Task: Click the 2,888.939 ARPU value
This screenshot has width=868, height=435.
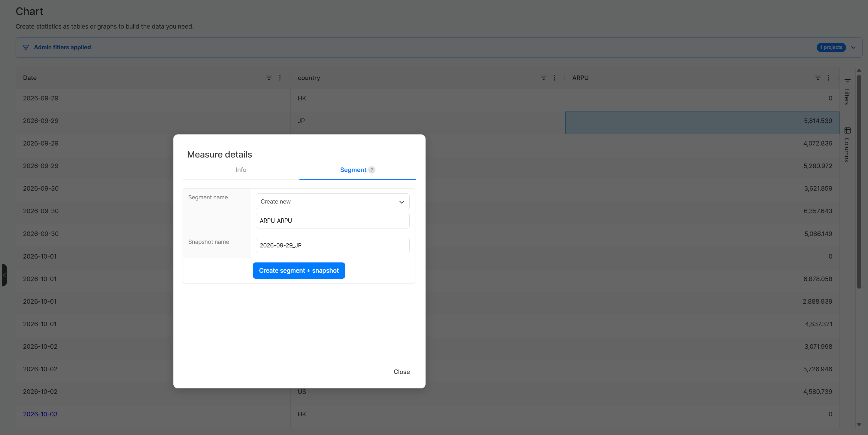Action: pyautogui.click(x=818, y=302)
